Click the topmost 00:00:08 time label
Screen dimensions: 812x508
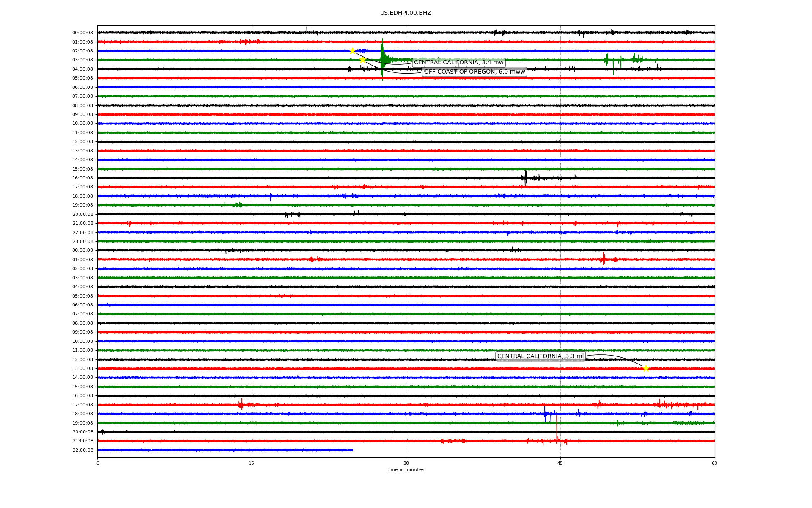click(x=82, y=33)
